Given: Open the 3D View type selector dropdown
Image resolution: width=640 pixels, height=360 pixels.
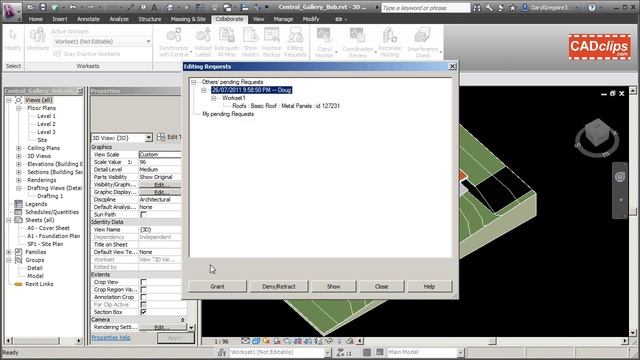Looking at the screenshot, I should [149, 138].
